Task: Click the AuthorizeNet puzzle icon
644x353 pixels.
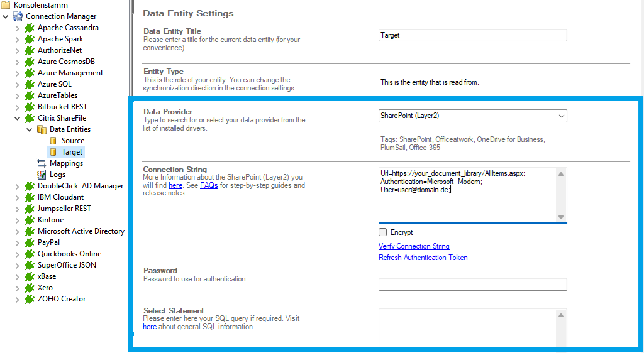Action: (x=30, y=50)
